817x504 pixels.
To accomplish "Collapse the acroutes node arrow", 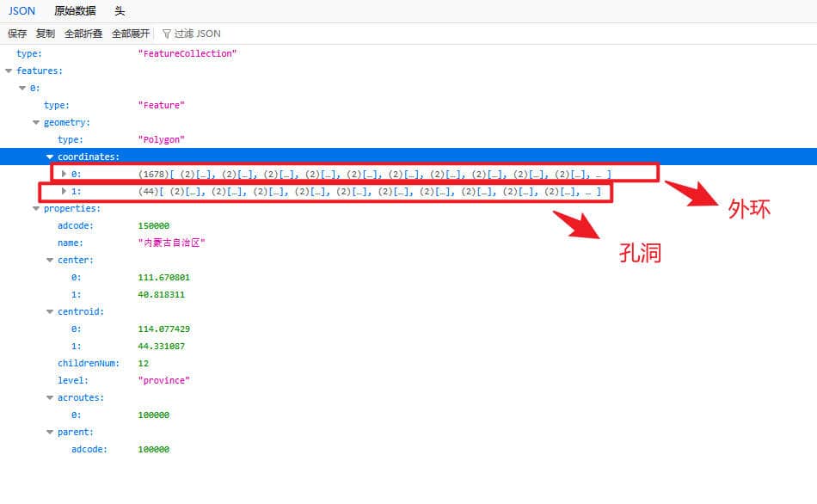I will pos(50,397).
